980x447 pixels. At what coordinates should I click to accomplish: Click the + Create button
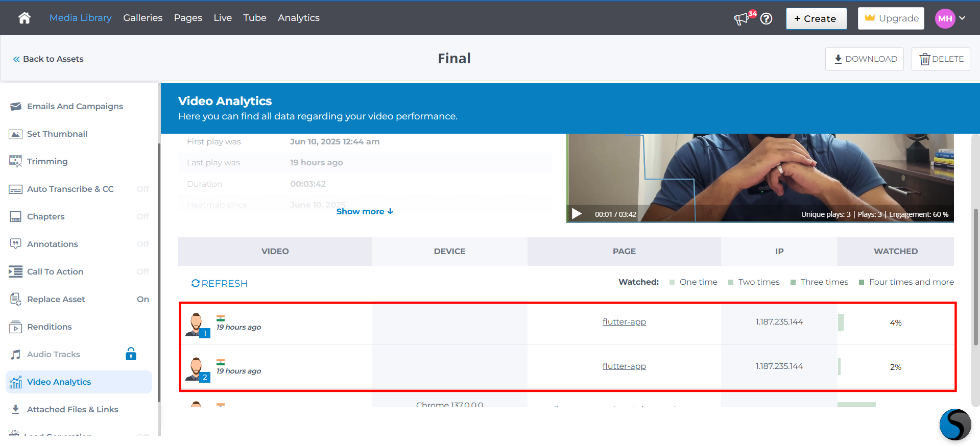[x=816, y=18]
